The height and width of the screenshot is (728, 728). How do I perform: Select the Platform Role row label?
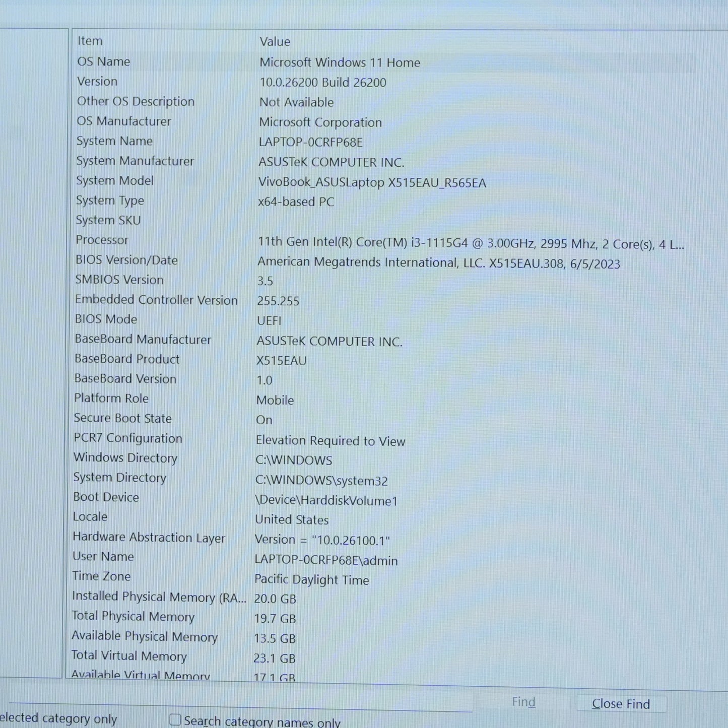tap(111, 399)
